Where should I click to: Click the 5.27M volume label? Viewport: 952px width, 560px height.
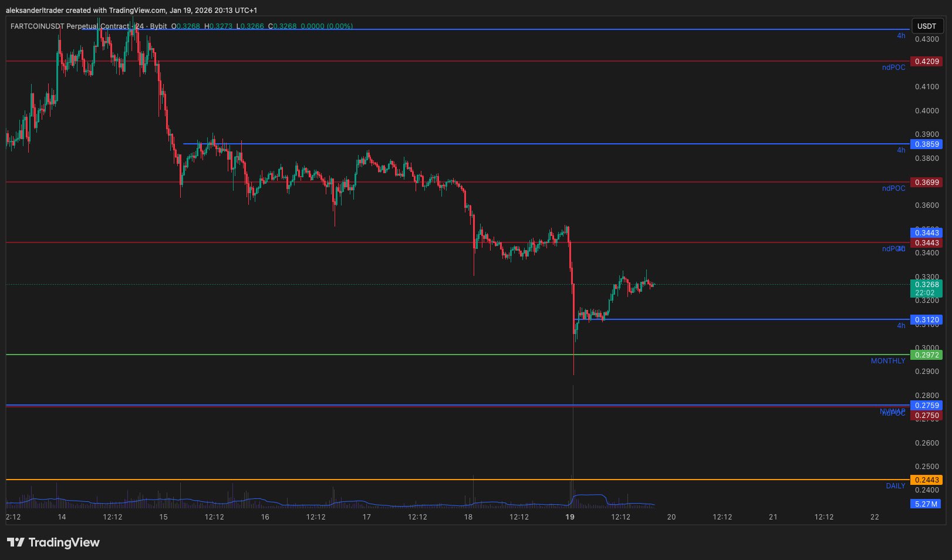926,504
